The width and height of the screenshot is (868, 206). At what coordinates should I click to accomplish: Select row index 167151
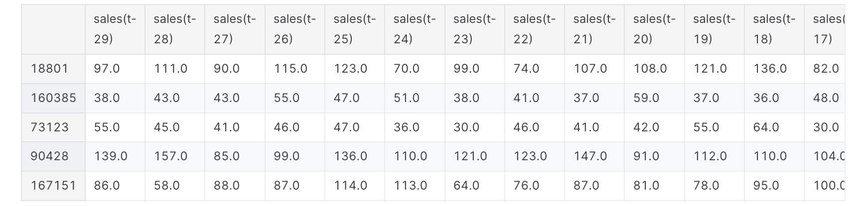(53, 186)
